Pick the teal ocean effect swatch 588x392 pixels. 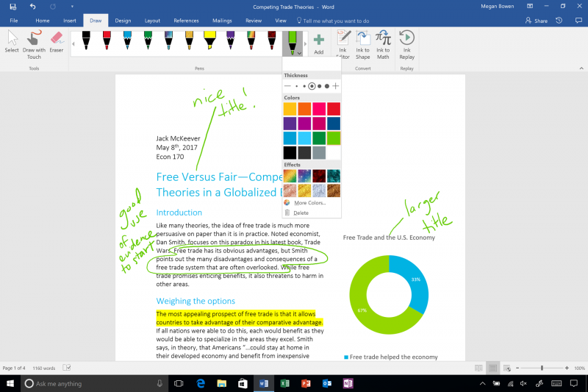point(334,176)
